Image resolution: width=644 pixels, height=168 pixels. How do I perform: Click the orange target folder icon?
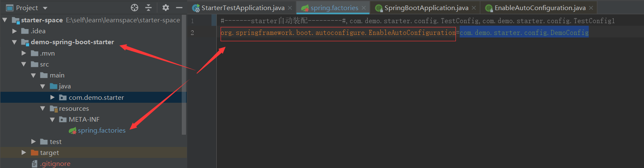(35, 152)
